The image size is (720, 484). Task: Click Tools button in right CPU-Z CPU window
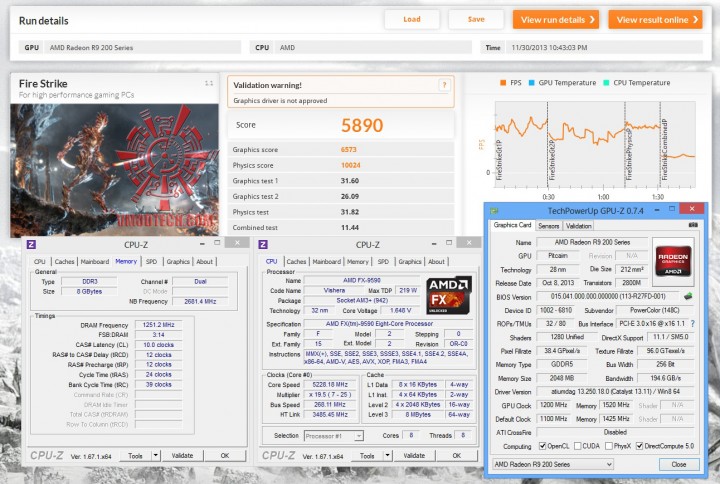(x=367, y=456)
